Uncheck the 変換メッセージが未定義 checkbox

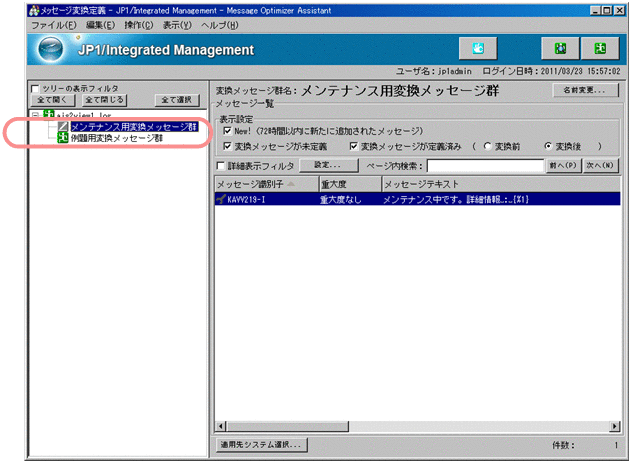pos(229,146)
